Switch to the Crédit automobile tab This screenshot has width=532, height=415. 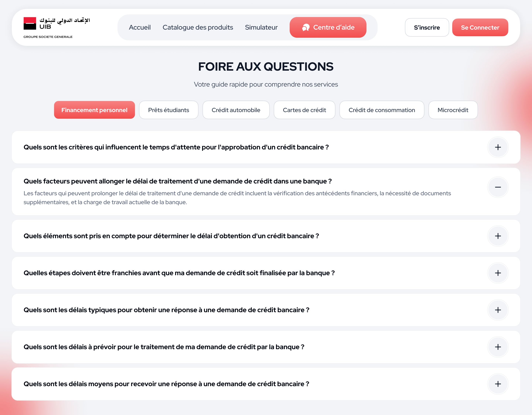236,110
